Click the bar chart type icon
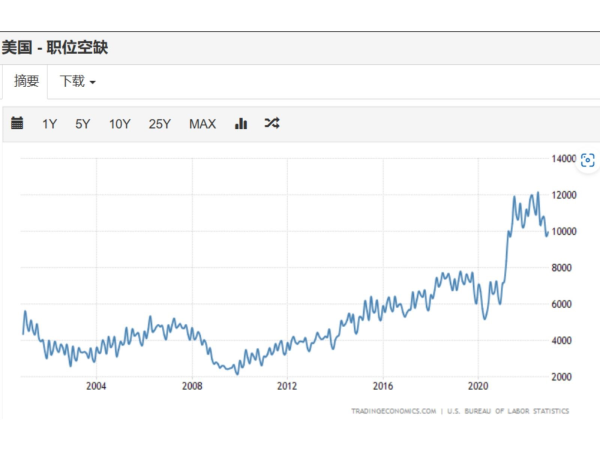The height and width of the screenshot is (450, 600). 241,123
